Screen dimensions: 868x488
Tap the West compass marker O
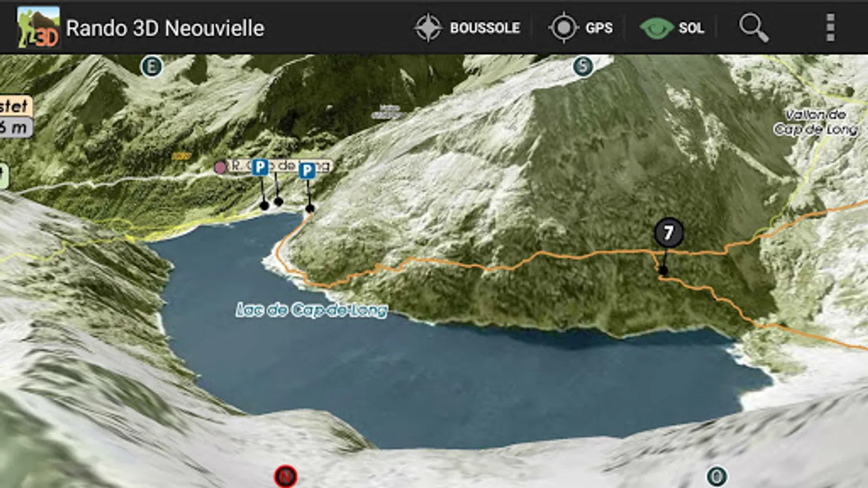717,477
